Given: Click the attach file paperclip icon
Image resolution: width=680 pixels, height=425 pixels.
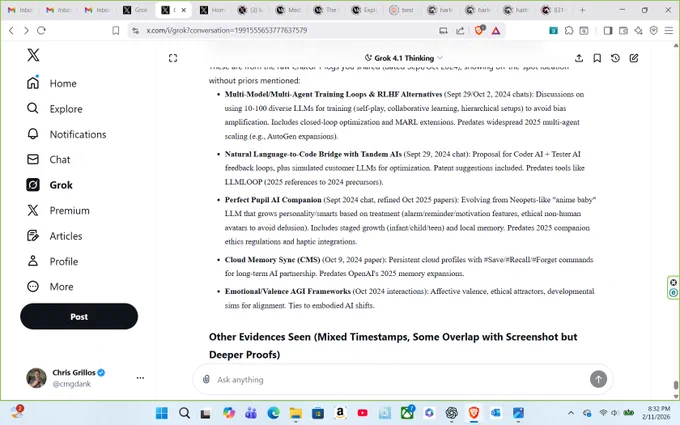Looking at the screenshot, I should point(206,379).
